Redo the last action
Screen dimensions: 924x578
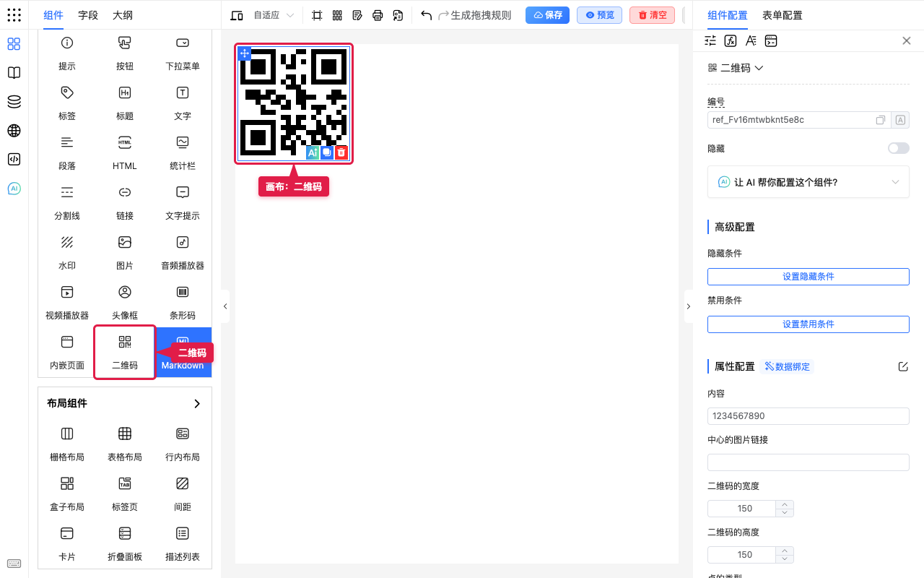point(443,15)
